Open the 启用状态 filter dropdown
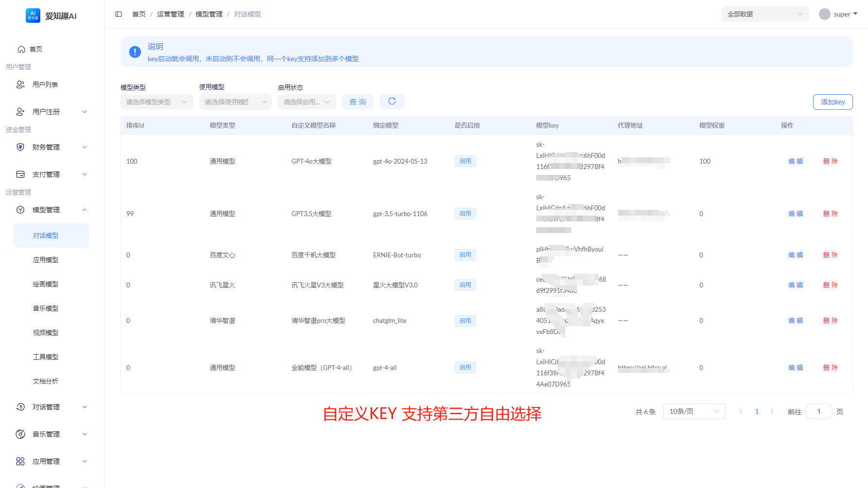Screen dimensions: 868x488 tap(306, 102)
